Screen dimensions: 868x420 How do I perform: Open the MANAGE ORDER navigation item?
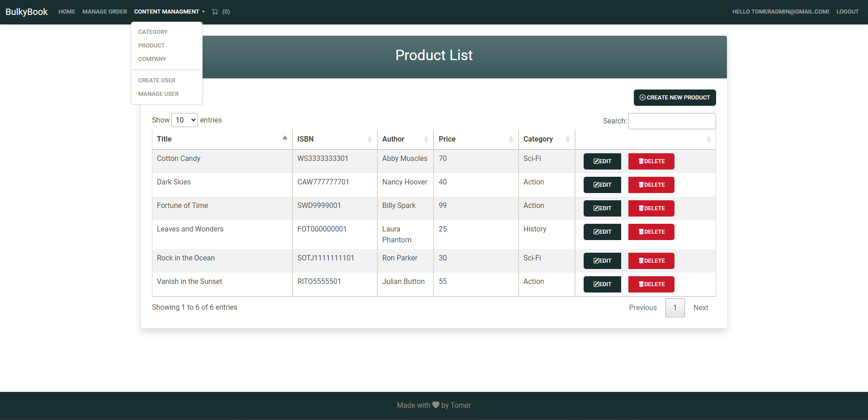(x=104, y=12)
